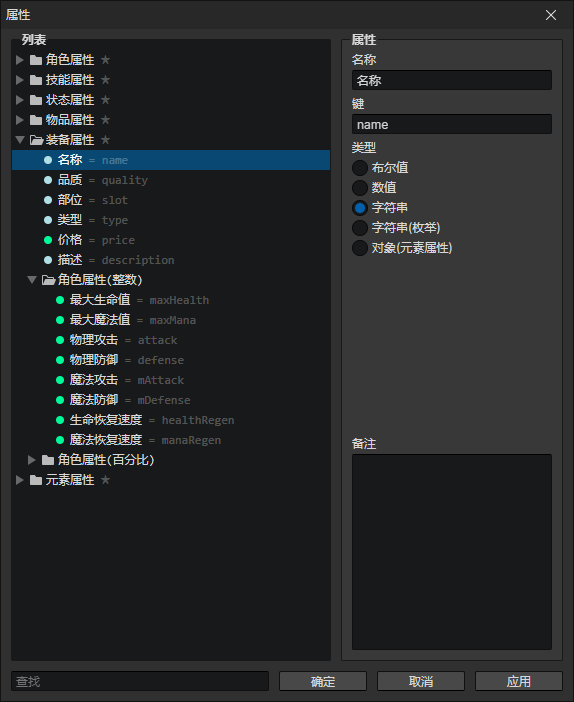The height and width of the screenshot is (702, 574).
Task: Click the star next to 物品属性
Action: click(x=105, y=120)
